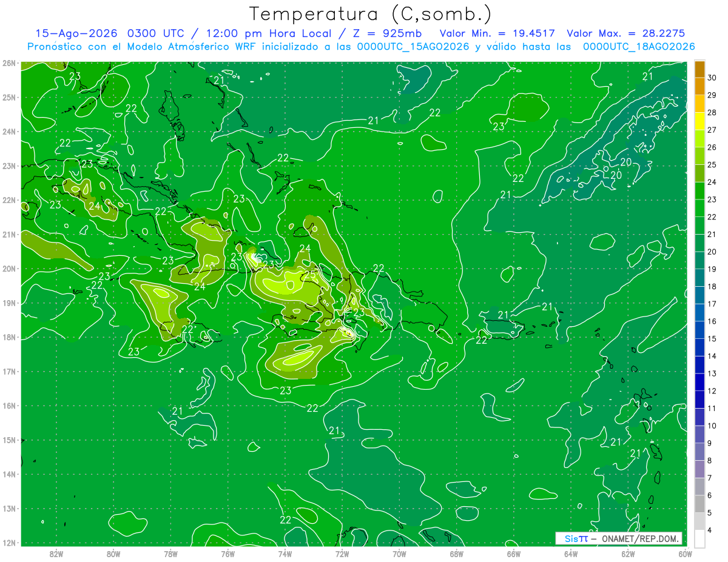Click the '72W' longitude axis label

click(342, 554)
